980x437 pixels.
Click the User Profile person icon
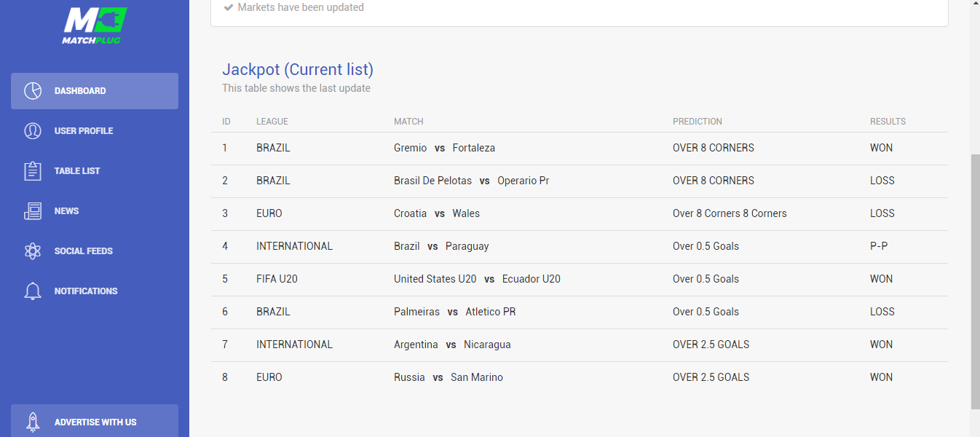pos(33,131)
